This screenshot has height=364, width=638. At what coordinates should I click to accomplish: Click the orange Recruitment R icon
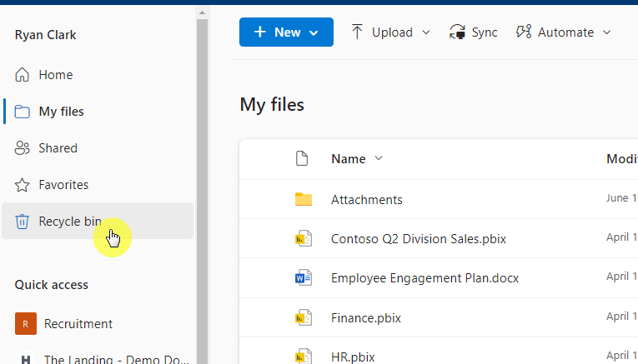click(26, 324)
